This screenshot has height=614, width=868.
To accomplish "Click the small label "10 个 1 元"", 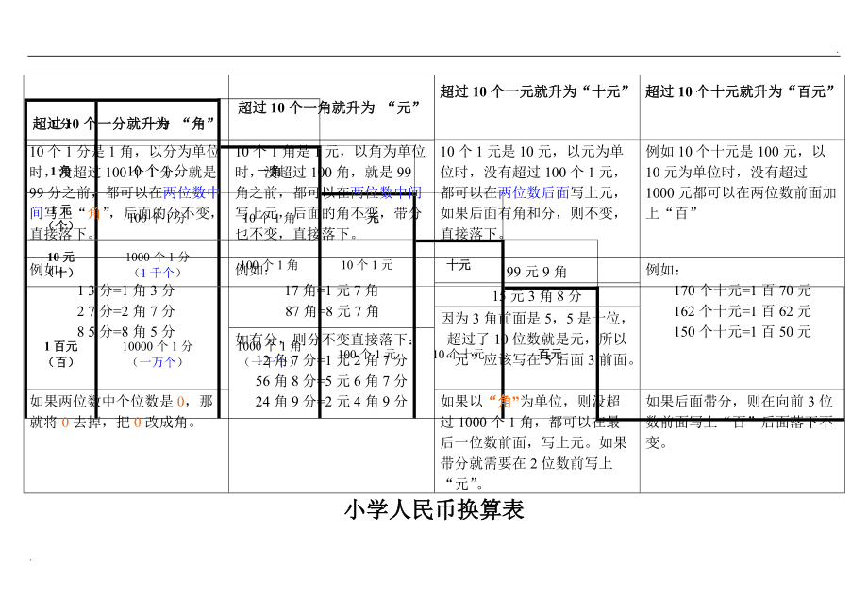I will (366, 265).
